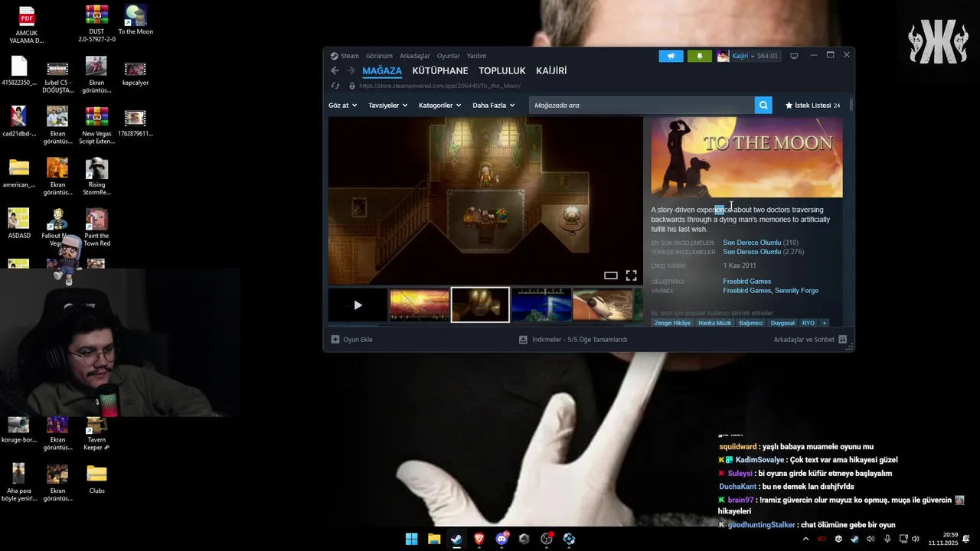Viewport: 980px width, 551px height.
Task: Open recent reviews Son Derece Olumlu (310)
Action: point(760,243)
